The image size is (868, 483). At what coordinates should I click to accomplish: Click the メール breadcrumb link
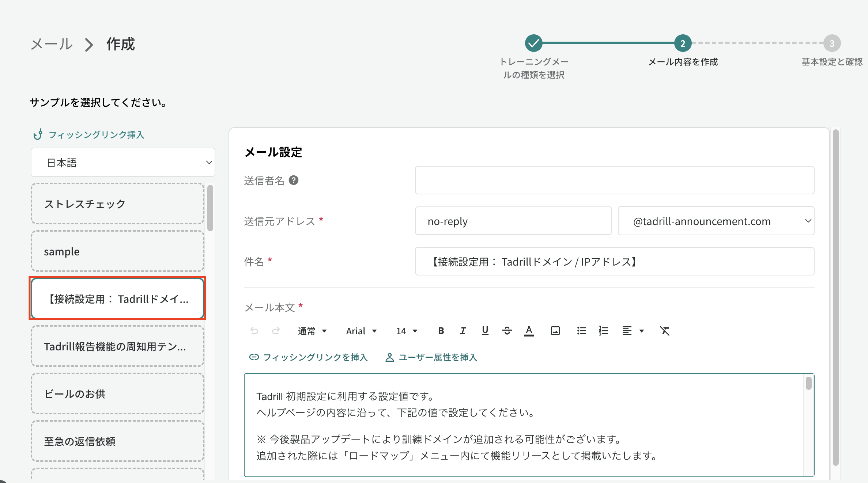click(52, 44)
